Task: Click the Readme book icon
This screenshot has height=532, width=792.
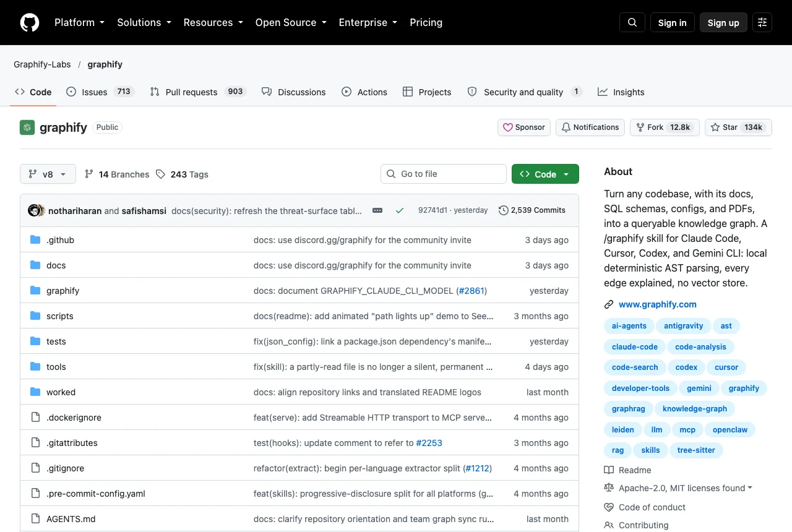Action: [609, 470]
